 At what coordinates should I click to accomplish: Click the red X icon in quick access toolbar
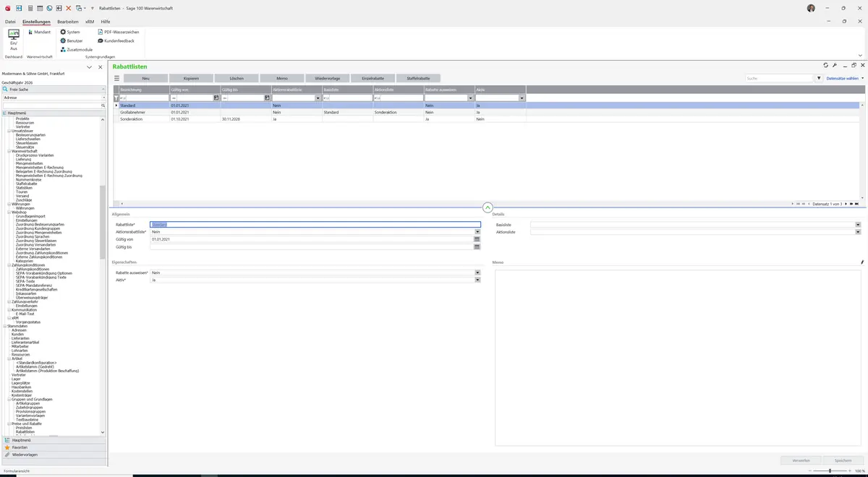pyautogui.click(x=69, y=7)
